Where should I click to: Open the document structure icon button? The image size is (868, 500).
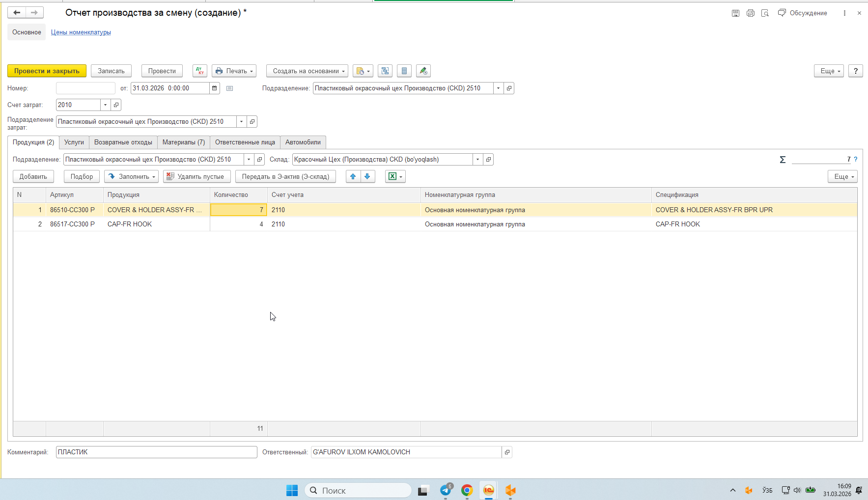click(385, 71)
